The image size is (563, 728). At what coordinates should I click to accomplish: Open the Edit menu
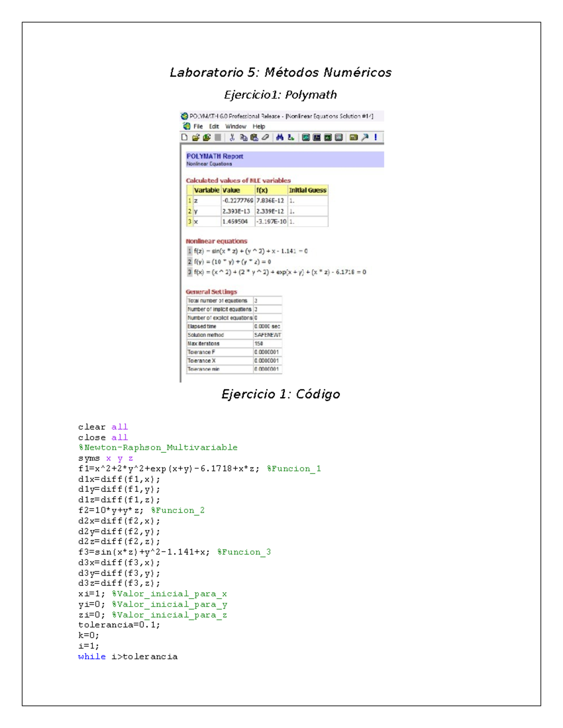(x=214, y=127)
